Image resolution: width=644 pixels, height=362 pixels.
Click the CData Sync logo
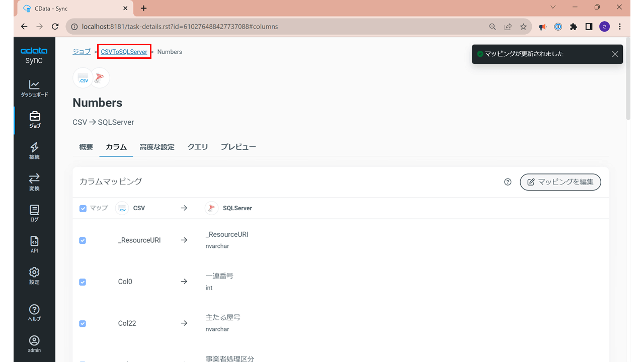[x=34, y=55]
